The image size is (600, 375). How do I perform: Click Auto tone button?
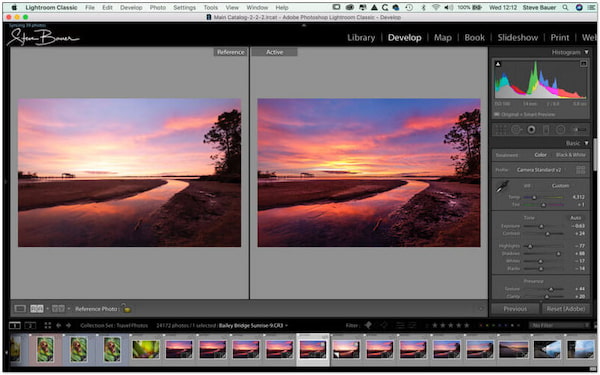[x=576, y=218]
